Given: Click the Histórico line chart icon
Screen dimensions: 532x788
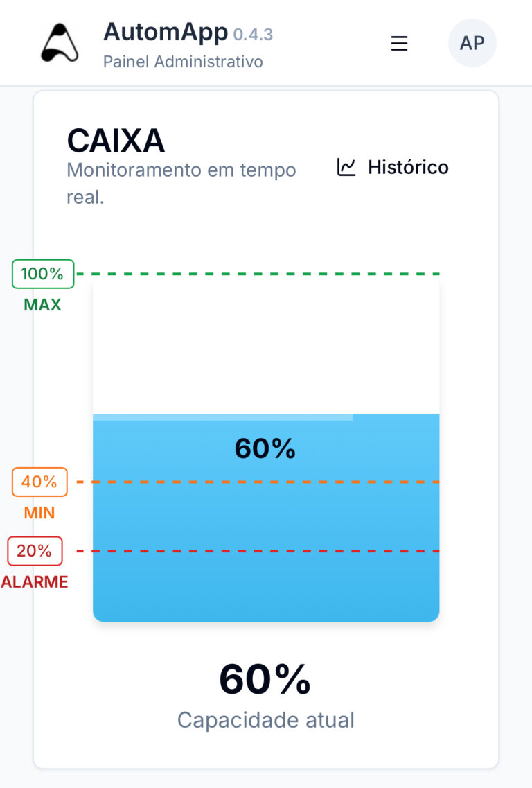Looking at the screenshot, I should pyautogui.click(x=346, y=167).
